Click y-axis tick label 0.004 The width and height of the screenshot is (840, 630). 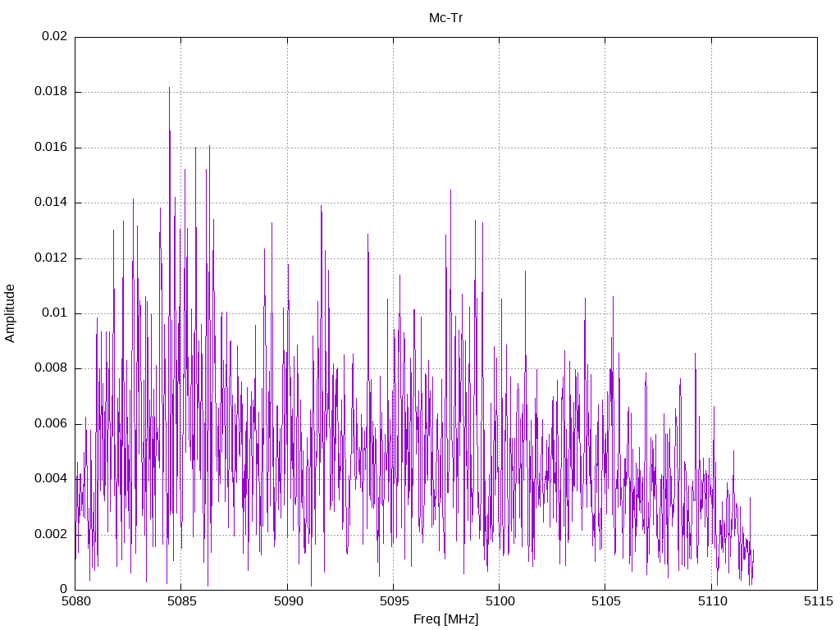tap(52, 479)
